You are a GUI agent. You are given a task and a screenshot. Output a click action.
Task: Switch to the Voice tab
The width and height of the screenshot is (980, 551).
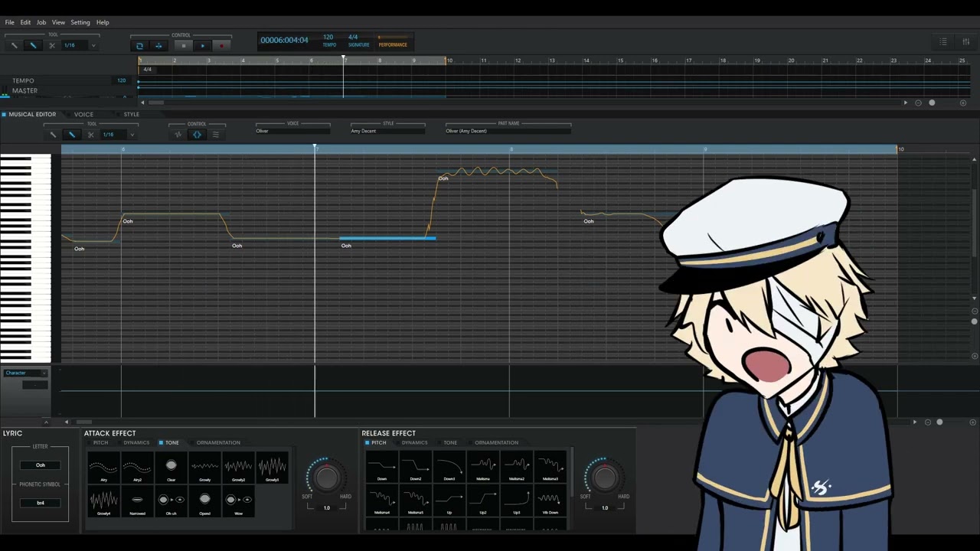click(83, 114)
